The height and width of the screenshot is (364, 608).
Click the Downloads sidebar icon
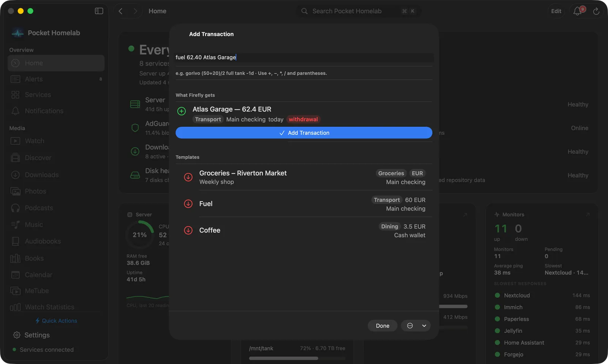point(15,175)
